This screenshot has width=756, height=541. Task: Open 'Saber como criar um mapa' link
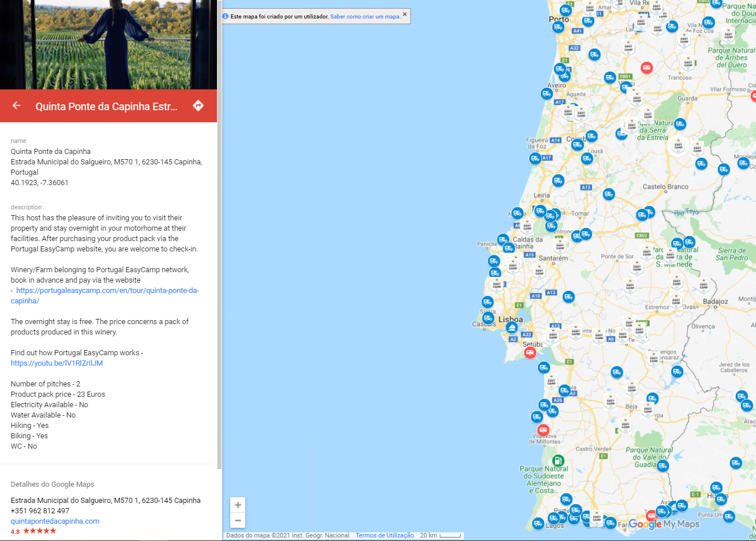(x=365, y=17)
